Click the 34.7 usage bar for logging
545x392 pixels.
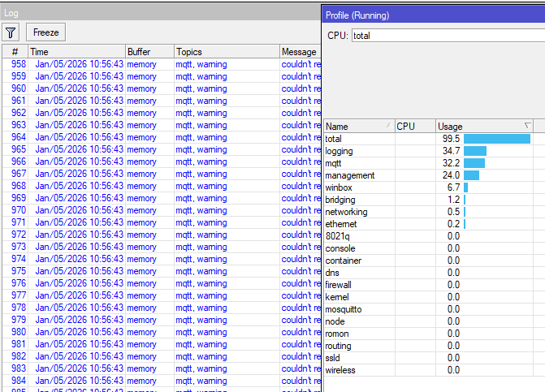click(475, 151)
